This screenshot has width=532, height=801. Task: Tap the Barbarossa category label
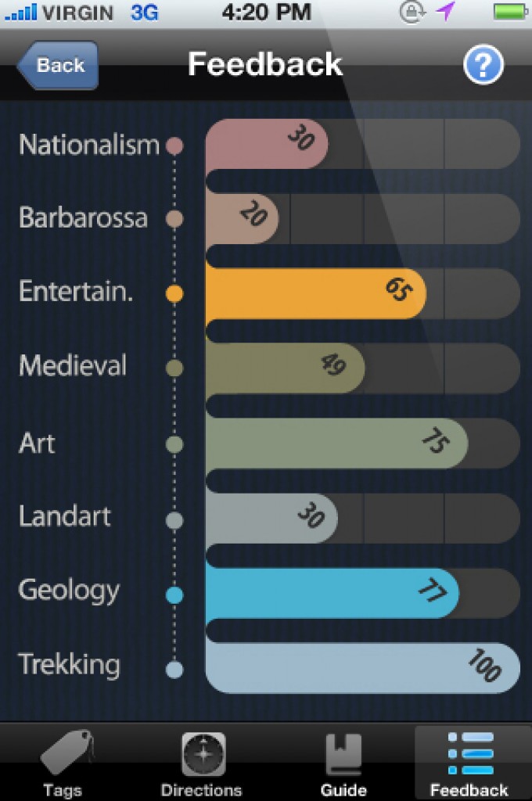[83, 217]
